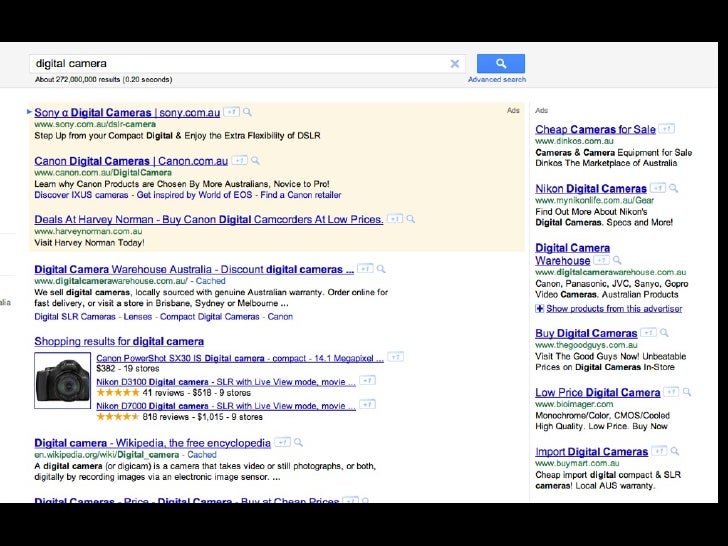Viewport: 728px width, 546px height.
Task: Click the blue search magnifier button
Action: (x=500, y=64)
